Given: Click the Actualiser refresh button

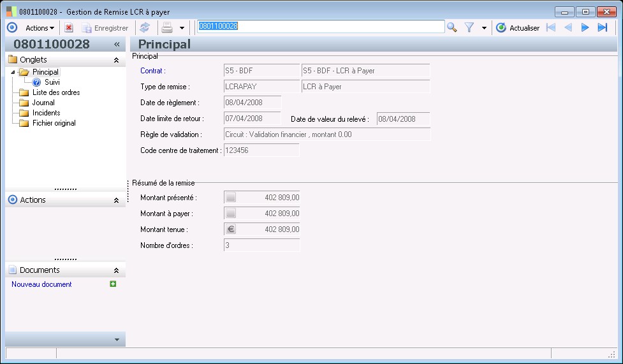Looking at the screenshot, I should tap(518, 27).
